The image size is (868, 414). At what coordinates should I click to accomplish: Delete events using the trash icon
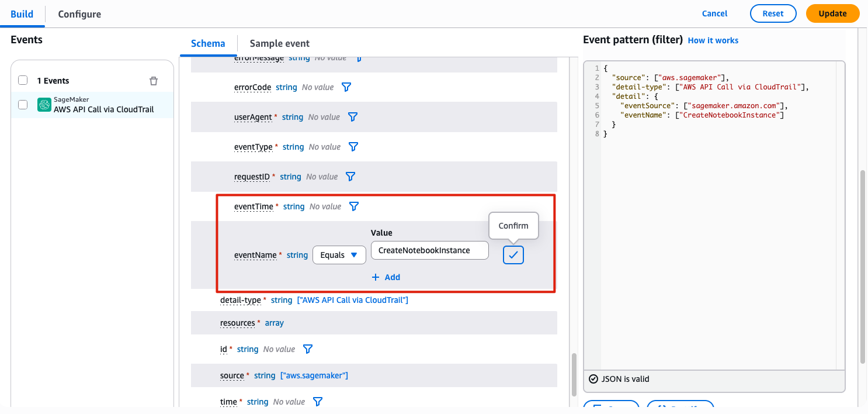tap(154, 81)
